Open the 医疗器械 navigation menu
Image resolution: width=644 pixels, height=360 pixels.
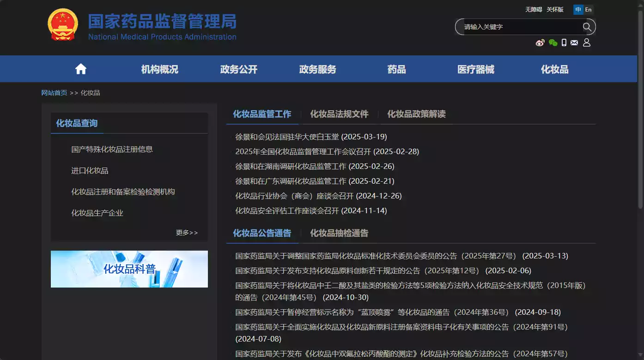(x=475, y=69)
